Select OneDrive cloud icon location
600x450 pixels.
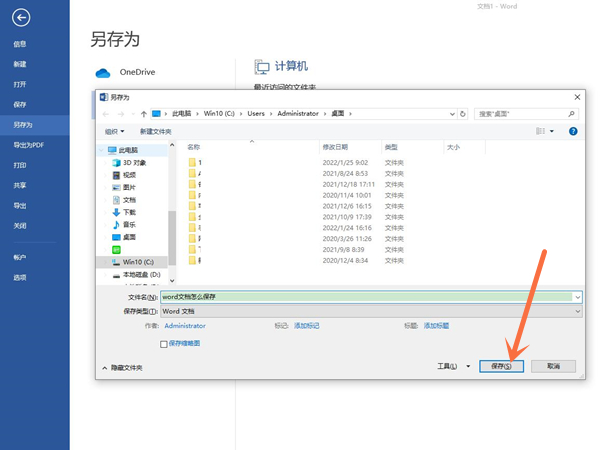click(x=103, y=73)
